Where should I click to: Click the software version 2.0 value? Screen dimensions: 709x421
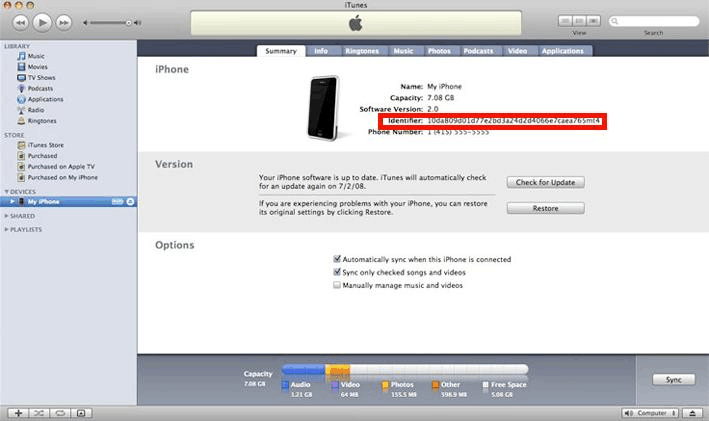click(x=433, y=109)
